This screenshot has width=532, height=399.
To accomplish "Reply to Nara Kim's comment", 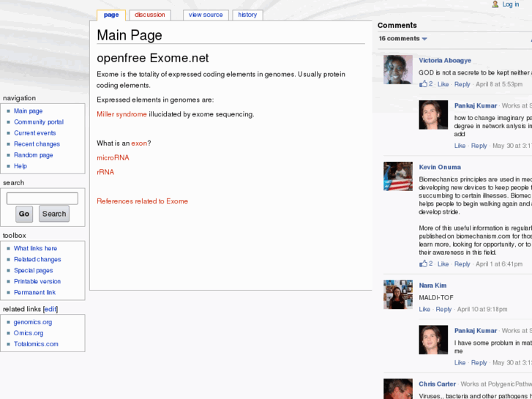I will click(443, 310).
